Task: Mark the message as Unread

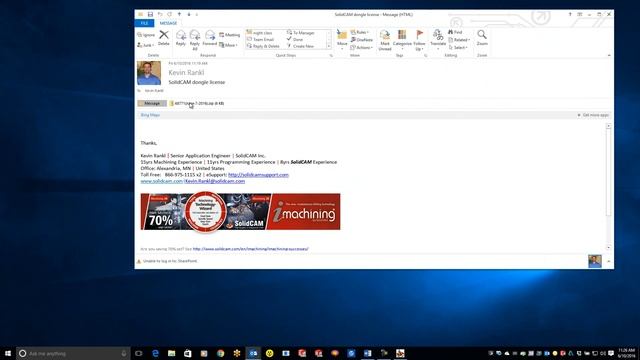Action: tap(385, 40)
